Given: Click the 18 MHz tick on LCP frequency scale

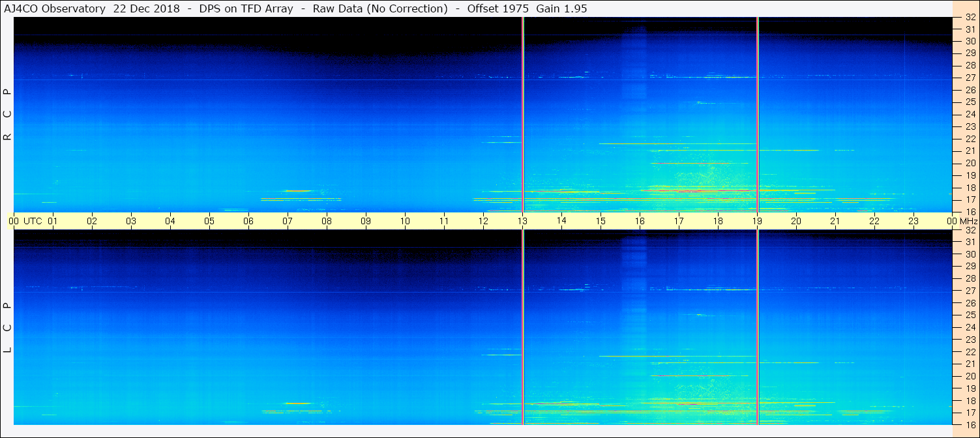Looking at the screenshot, I should pyautogui.click(x=970, y=401).
